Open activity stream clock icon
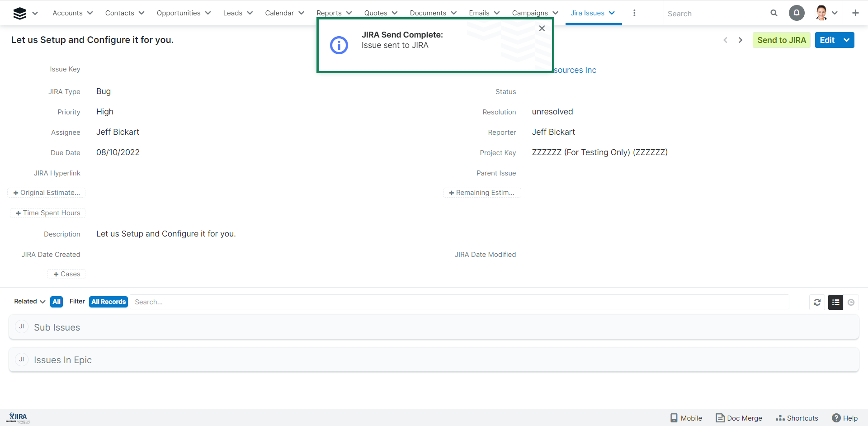The image size is (868, 426). click(851, 302)
